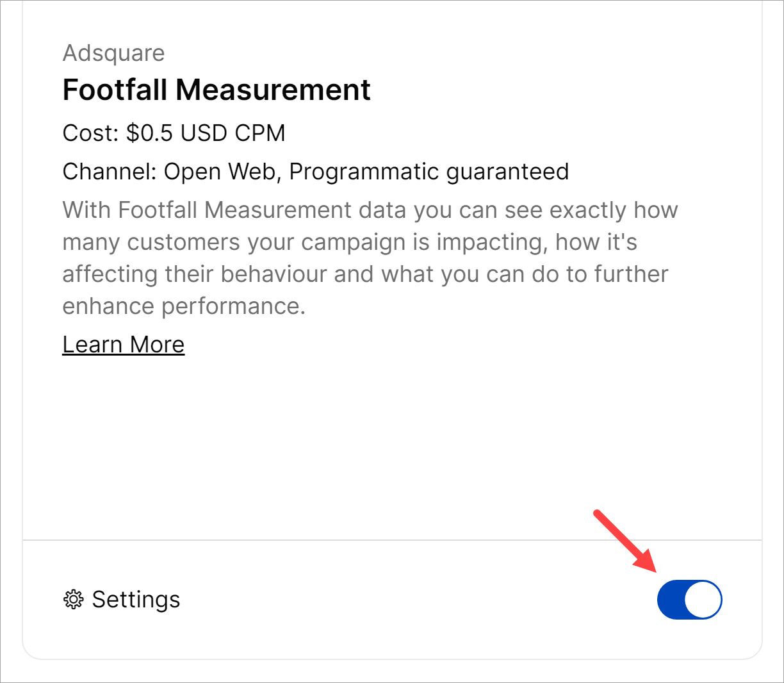Click the 'affecting their behaviour' description line
The image size is (784, 683).
[x=365, y=274]
